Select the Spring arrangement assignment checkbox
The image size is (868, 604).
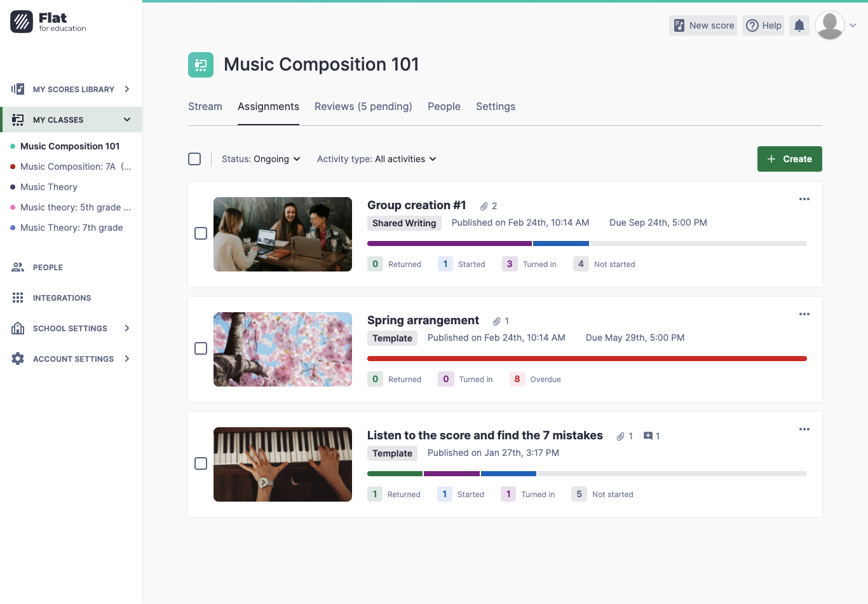(201, 348)
